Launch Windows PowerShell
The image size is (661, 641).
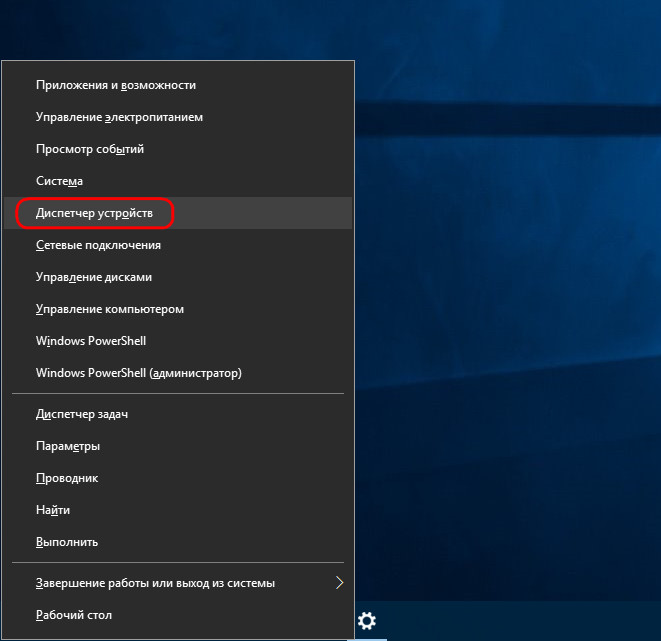(177, 341)
